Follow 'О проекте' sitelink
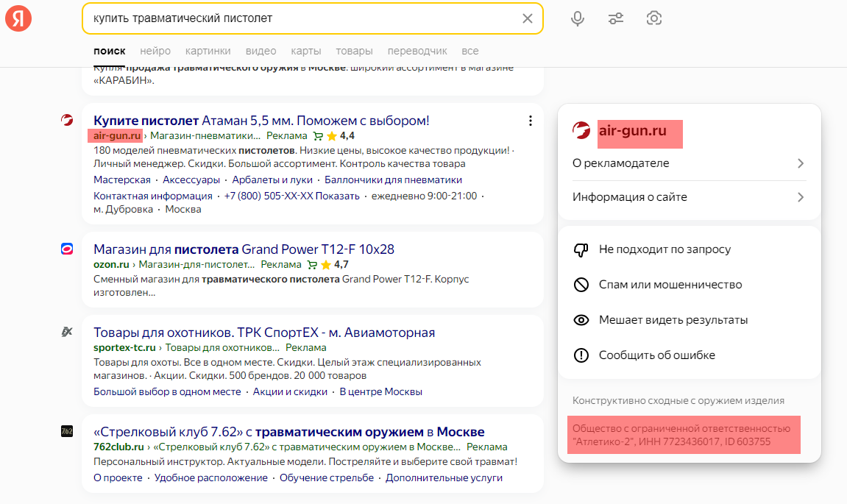Screen dimensions: 847x504 (118, 478)
